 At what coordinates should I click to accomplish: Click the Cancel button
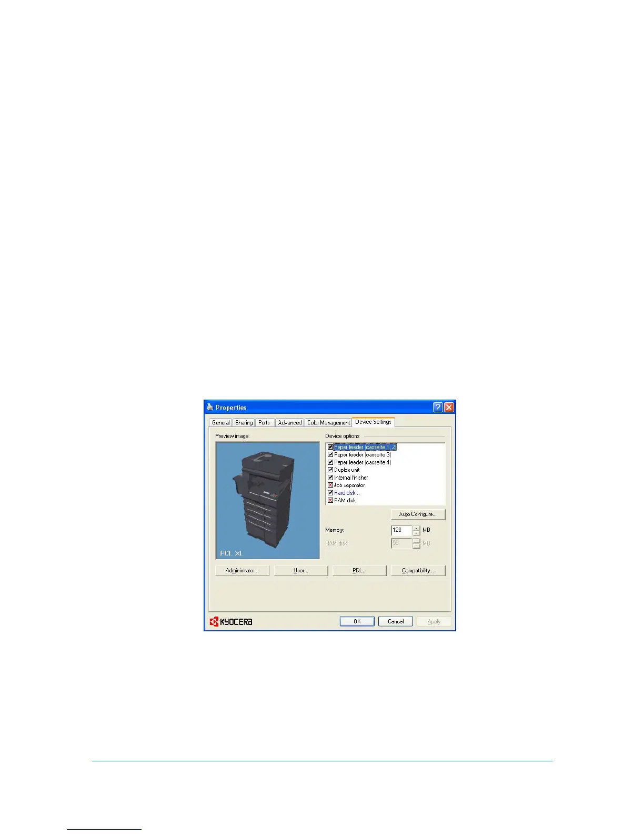pyautogui.click(x=396, y=621)
